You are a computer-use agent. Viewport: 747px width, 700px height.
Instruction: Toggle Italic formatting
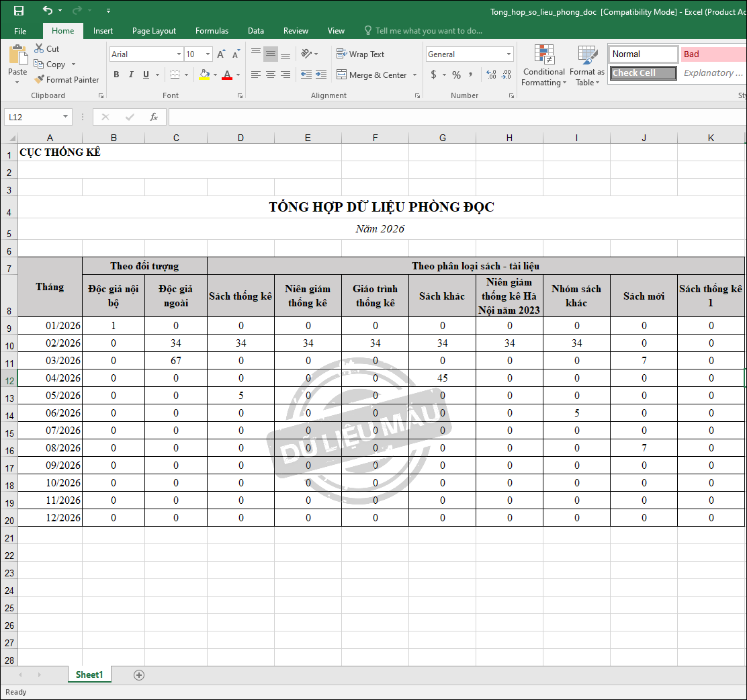pyautogui.click(x=131, y=75)
